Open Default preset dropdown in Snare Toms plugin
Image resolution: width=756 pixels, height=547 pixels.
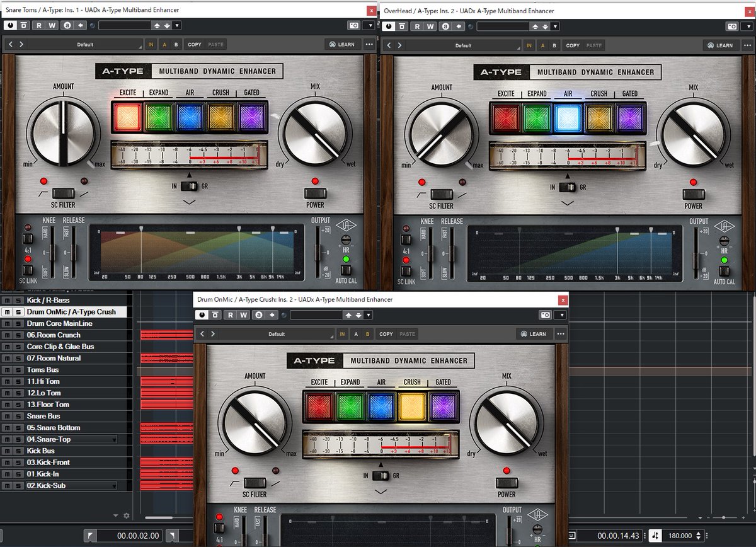point(86,45)
